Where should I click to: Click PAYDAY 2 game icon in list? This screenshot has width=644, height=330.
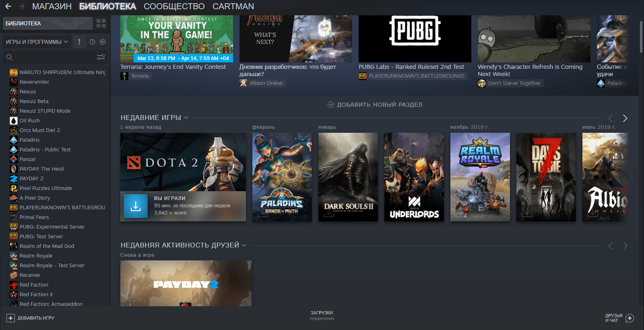point(14,179)
